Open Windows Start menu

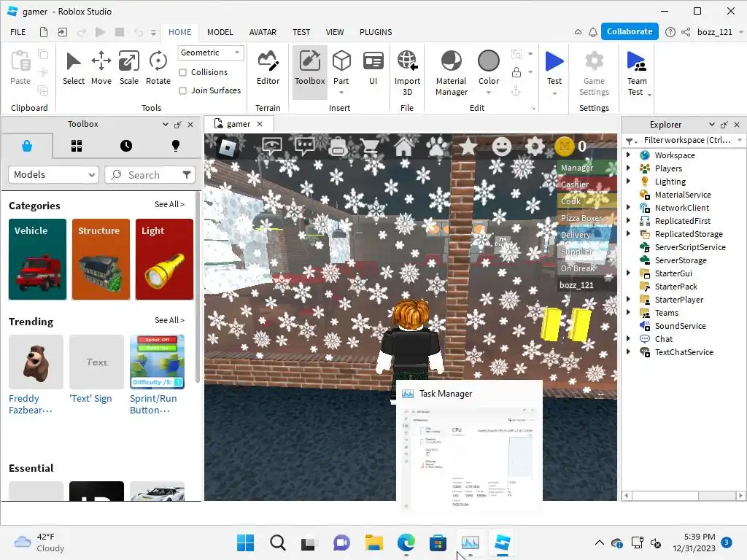click(x=245, y=542)
